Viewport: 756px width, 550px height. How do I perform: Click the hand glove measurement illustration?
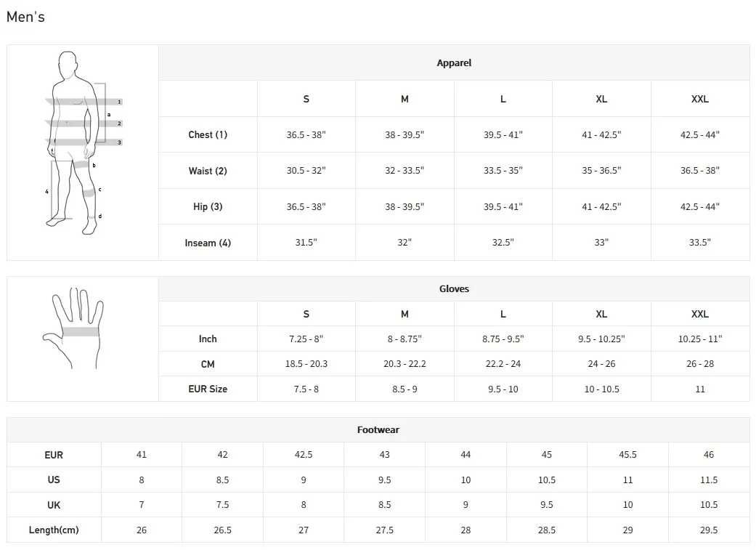tap(73, 328)
